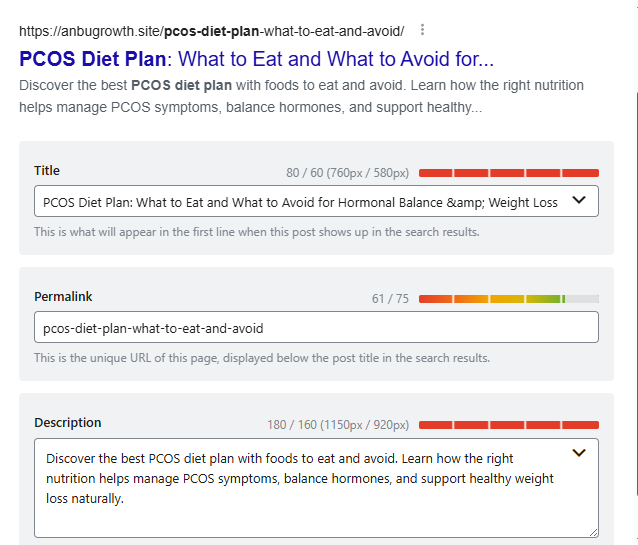Viewport: 638px width, 545px height.
Task: Click the Title length indicator bar
Action: [x=508, y=173]
